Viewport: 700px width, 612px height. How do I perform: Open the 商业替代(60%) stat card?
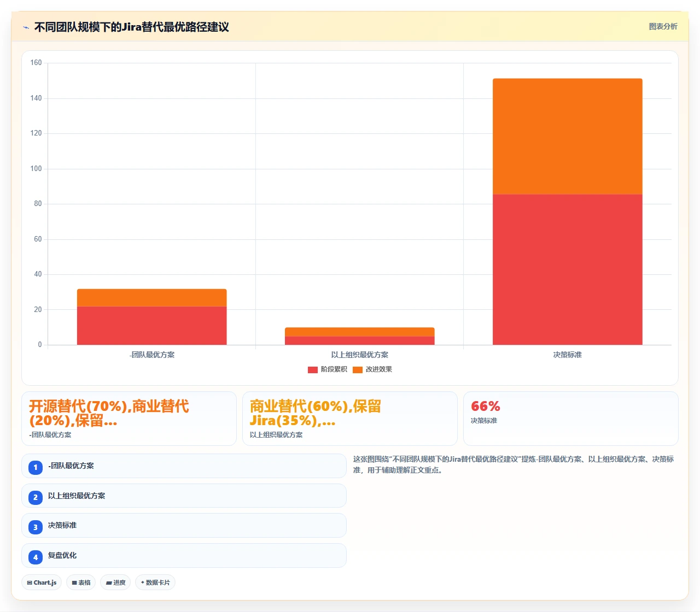350,419
